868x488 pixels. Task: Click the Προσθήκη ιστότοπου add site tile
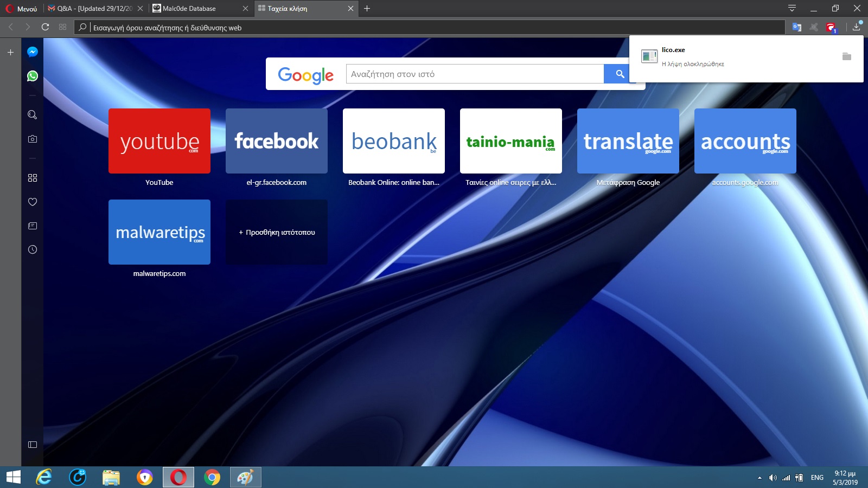pyautogui.click(x=277, y=232)
